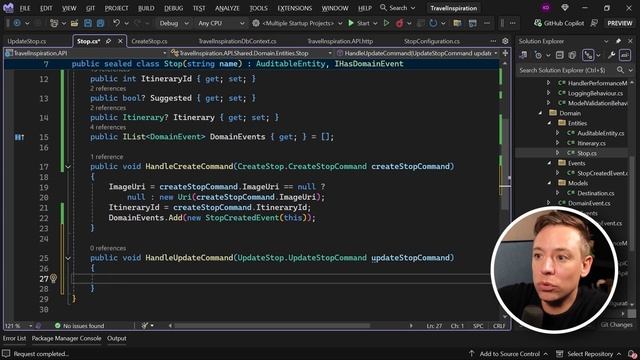Image resolution: width=640 pixels, height=360 pixels.
Task: Click the Navigate Backward circle icon
Action: pyautogui.click(x=17, y=23)
